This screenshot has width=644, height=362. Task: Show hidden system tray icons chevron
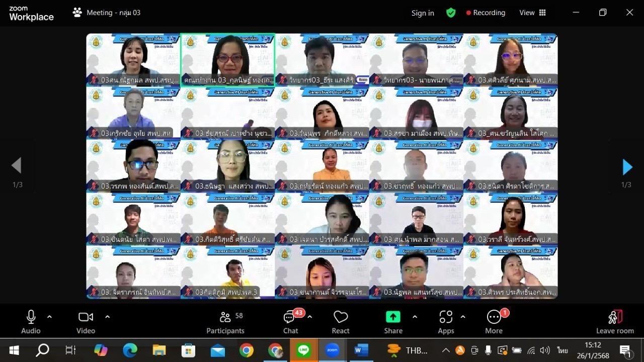click(x=446, y=350)
